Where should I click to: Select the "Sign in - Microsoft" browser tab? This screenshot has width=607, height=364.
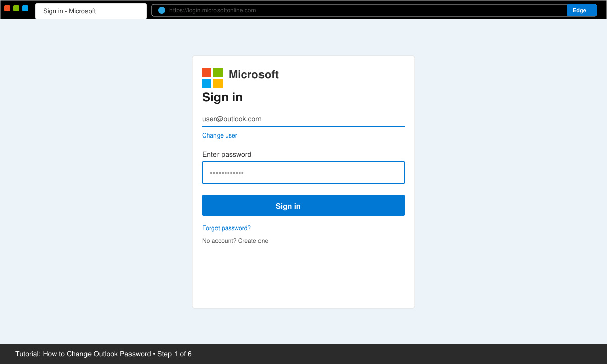(x=91, y=11)
